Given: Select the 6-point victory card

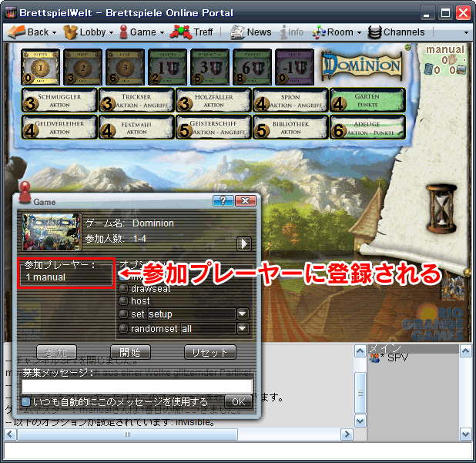Looking at the screenshot, I should [252, 67].
